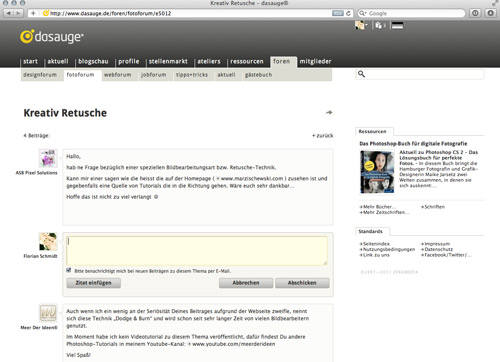
Task: Open the aktuell subtab under foren
Action: tap(226, 75)
